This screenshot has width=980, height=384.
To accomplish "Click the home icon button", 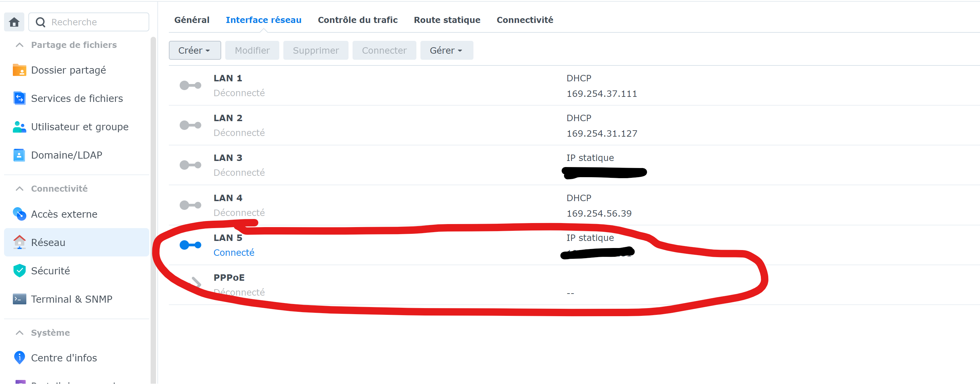I will [14, 22].
